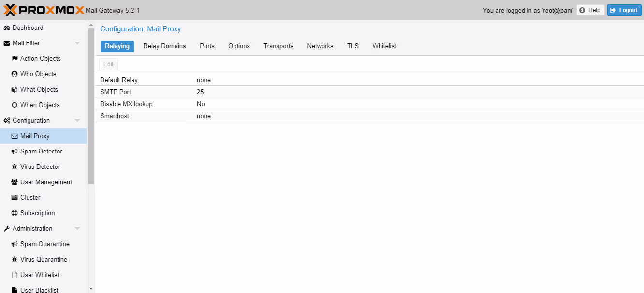This screenshot has height=293, width=644.
Task: Select the User Whitelist document icon
Action: 14,275
